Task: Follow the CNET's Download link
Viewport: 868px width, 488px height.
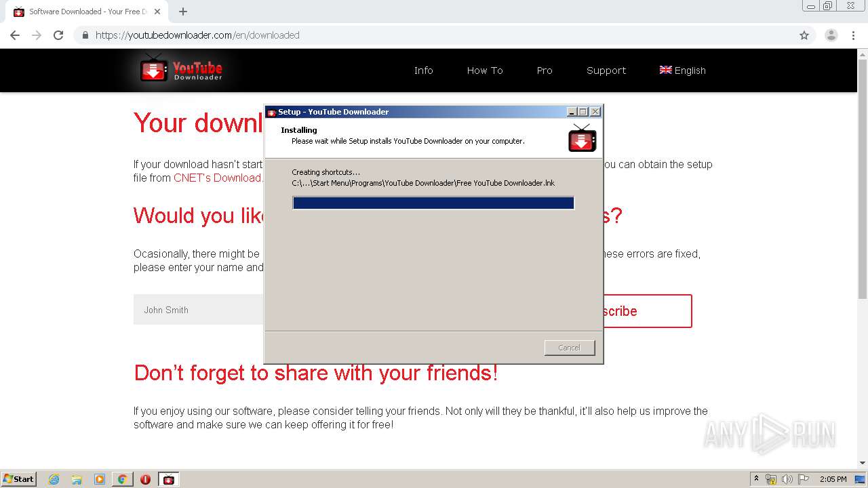Action: (x=218, y=178)
